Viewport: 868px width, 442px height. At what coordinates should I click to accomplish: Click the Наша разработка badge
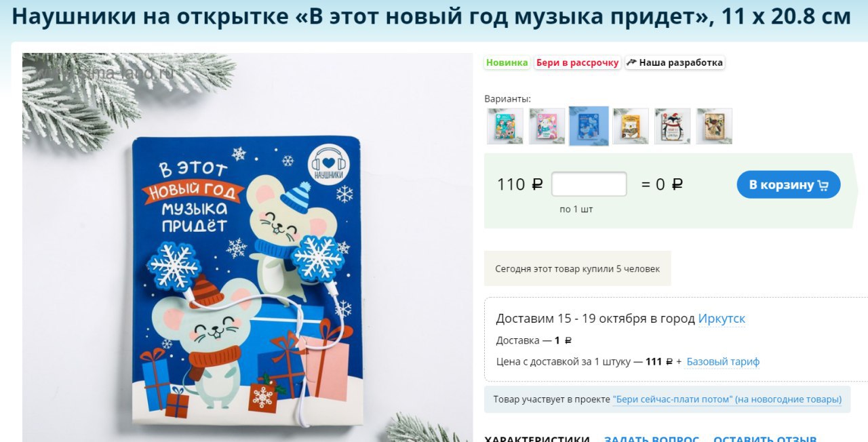(675, 62)
